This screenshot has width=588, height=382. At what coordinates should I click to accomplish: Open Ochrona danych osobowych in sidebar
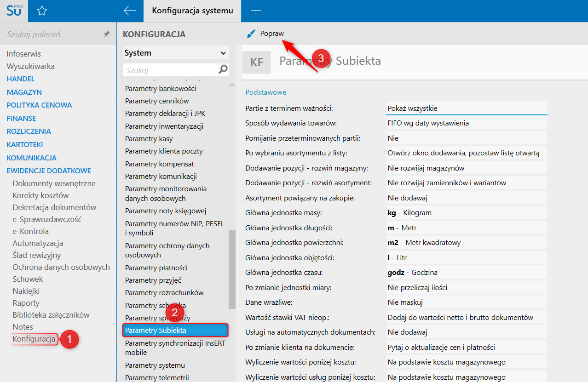61,267
